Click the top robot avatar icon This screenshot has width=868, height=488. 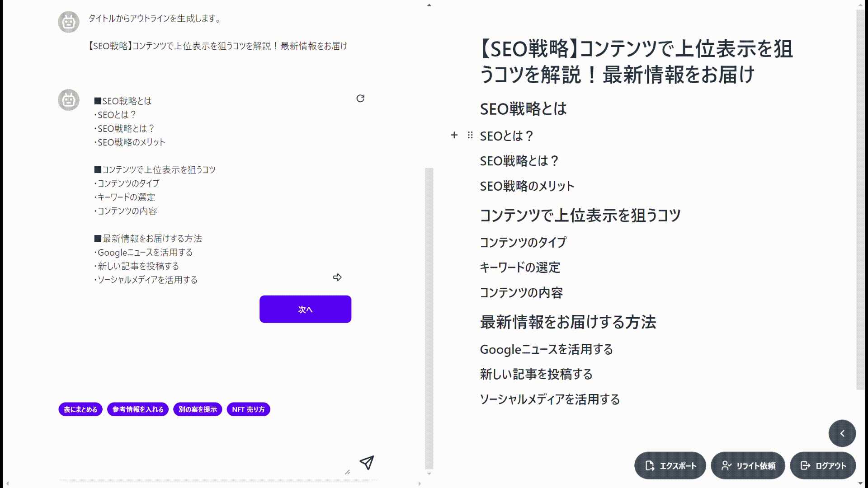point(69,22)
